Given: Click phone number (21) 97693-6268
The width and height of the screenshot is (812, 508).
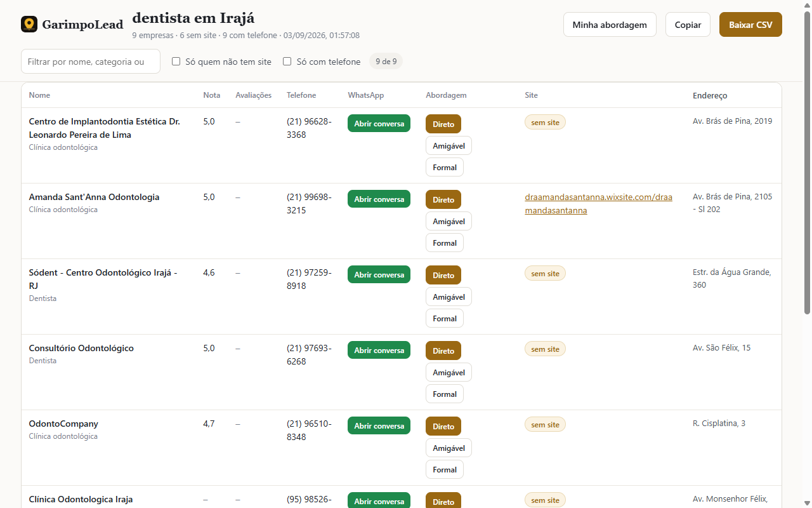Looking at the screenshot, I should tap(309, 354).
